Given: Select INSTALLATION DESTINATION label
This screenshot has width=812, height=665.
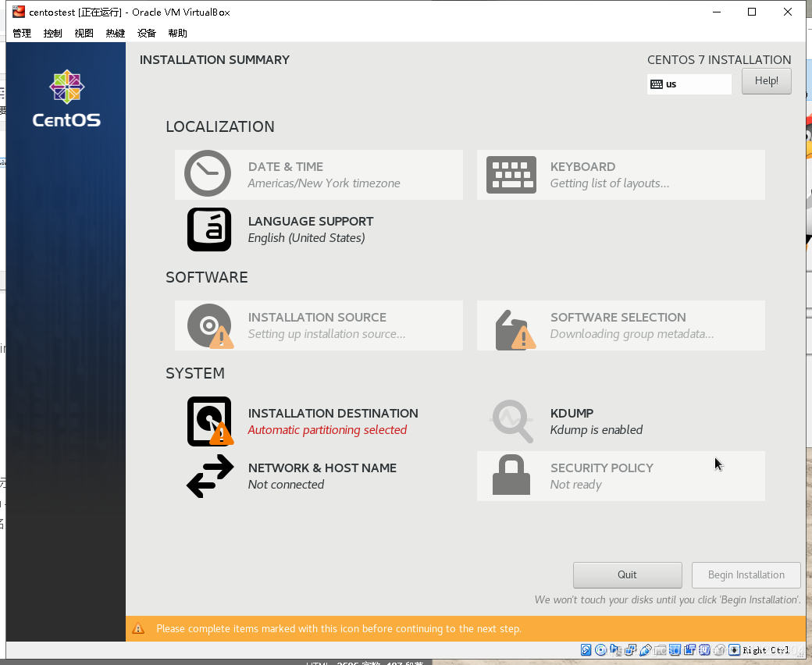Looking at the screenshot, I should 333,414.
